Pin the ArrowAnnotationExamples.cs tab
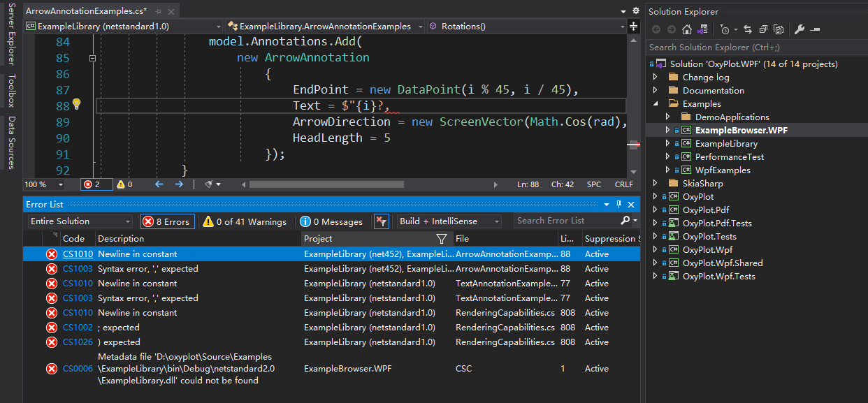This screenshot has width=868, height=403. pyautogui.click(x=159, y=12)
